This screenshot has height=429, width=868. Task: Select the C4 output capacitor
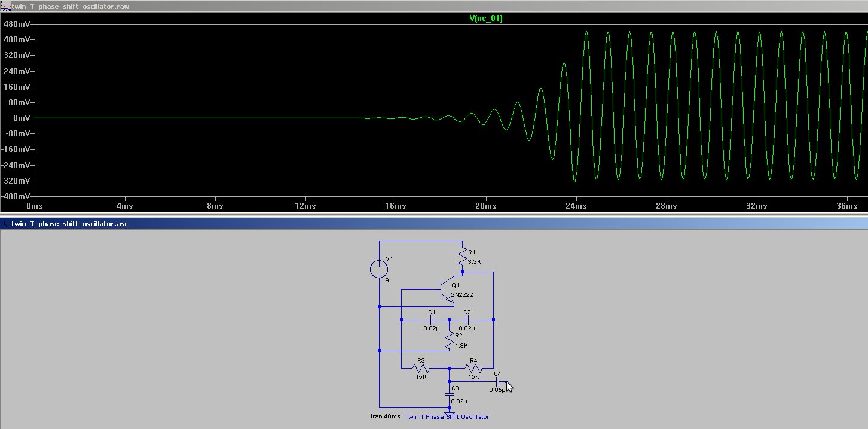tap(498, 381)
